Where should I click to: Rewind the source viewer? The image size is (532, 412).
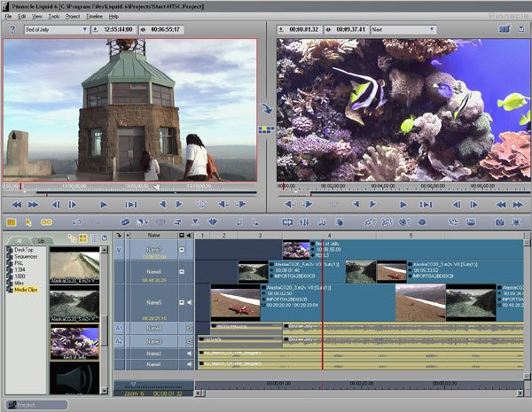16,205
